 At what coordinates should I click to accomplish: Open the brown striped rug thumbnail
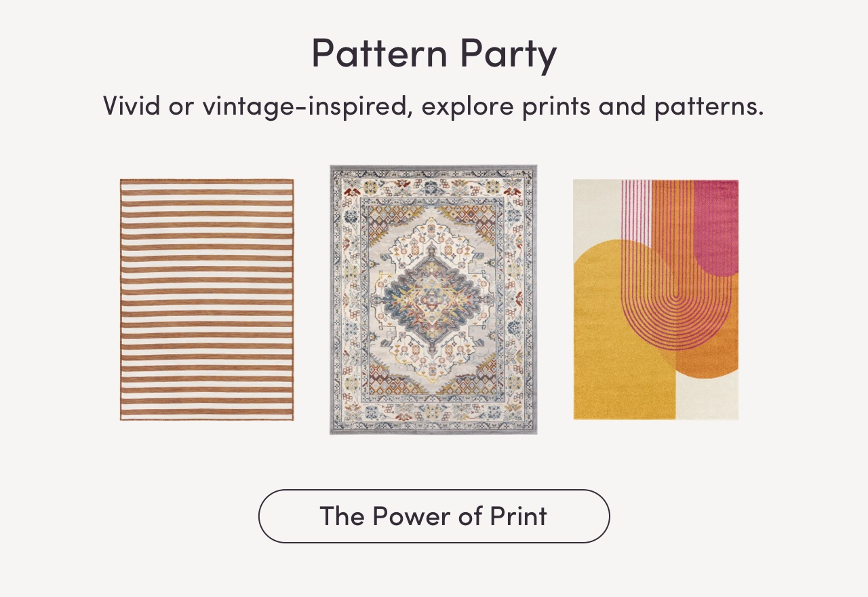(x=207, y=299)
